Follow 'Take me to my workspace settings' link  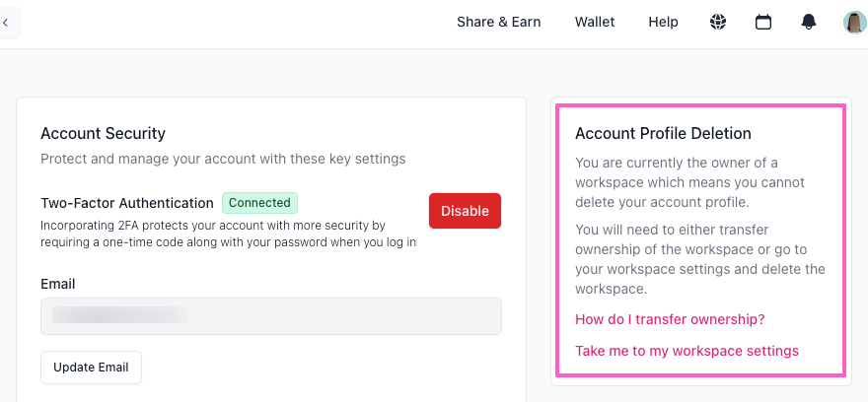pyautogui.click(x=687, y=351)
